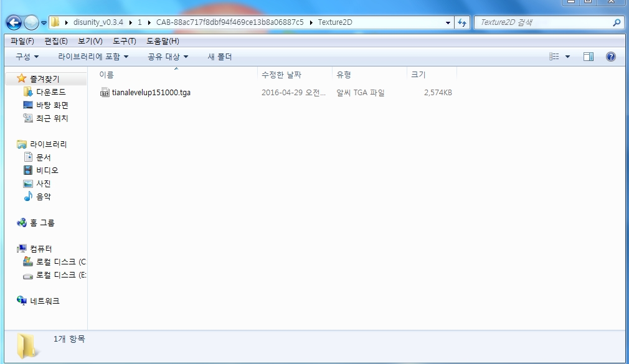Focus the Texture2D 검색 search box
The image size is (629, 364).
pyautogui.click(x=544, y=22)
